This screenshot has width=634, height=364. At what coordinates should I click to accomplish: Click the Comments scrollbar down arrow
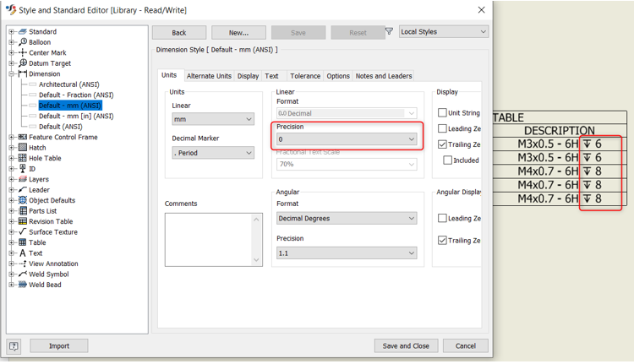coord(256,260)
